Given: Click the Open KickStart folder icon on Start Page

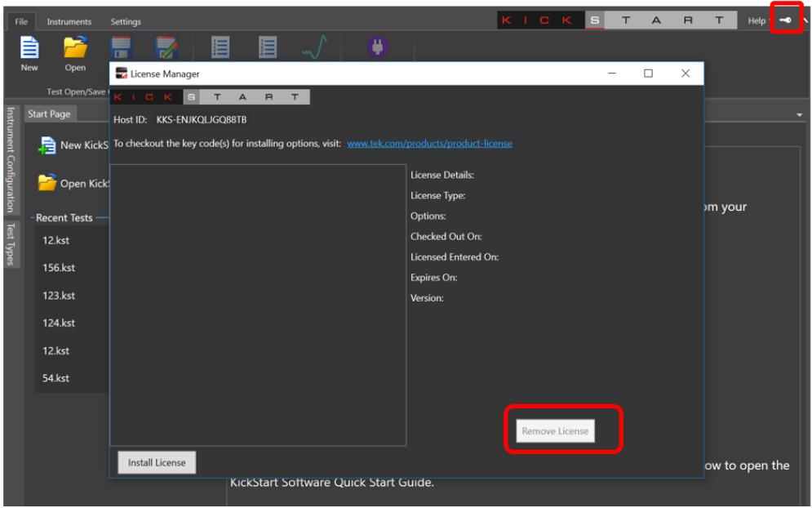Looking at the screenshot, I should click(47, 183).
